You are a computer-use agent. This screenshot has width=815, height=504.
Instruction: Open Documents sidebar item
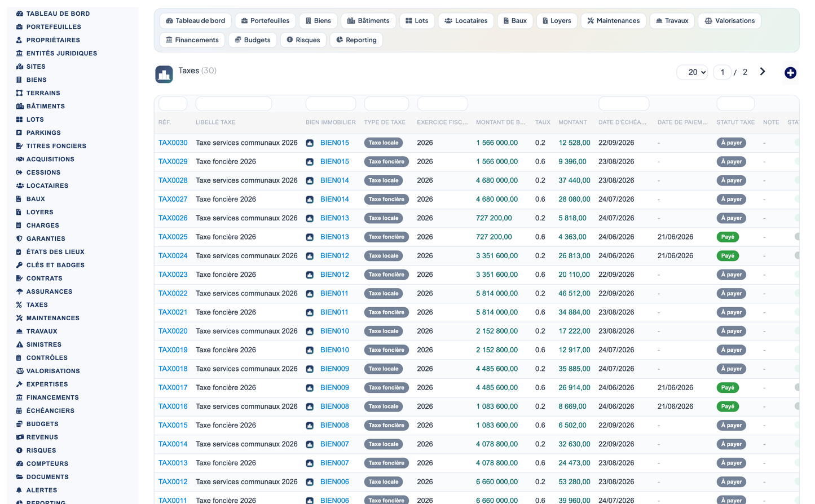pos(42,477)
